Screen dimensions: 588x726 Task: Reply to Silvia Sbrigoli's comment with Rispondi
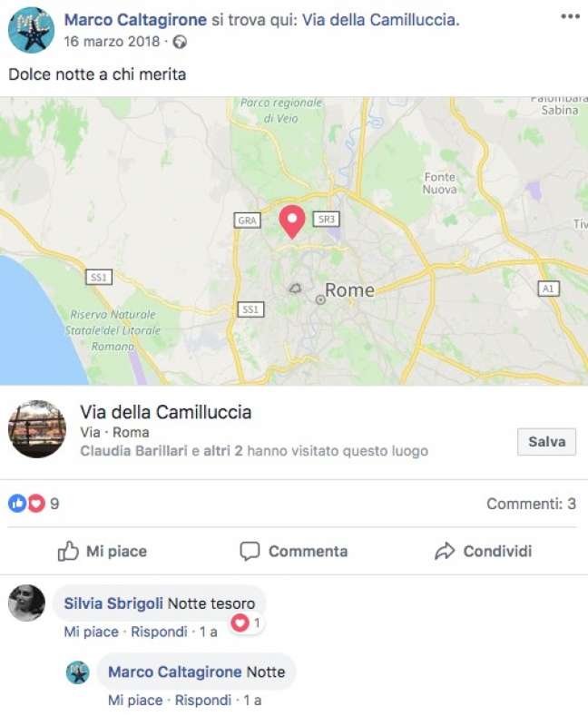click(159, 632)
